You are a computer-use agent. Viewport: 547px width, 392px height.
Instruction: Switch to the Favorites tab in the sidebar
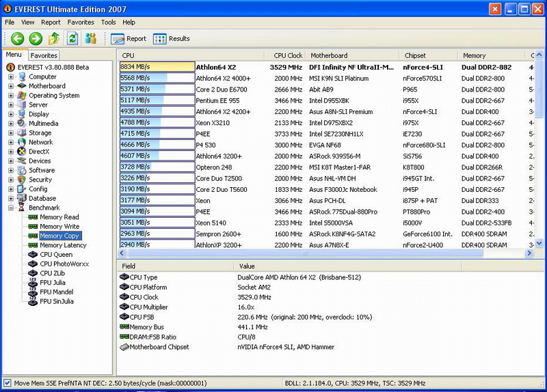click(44, 55)
